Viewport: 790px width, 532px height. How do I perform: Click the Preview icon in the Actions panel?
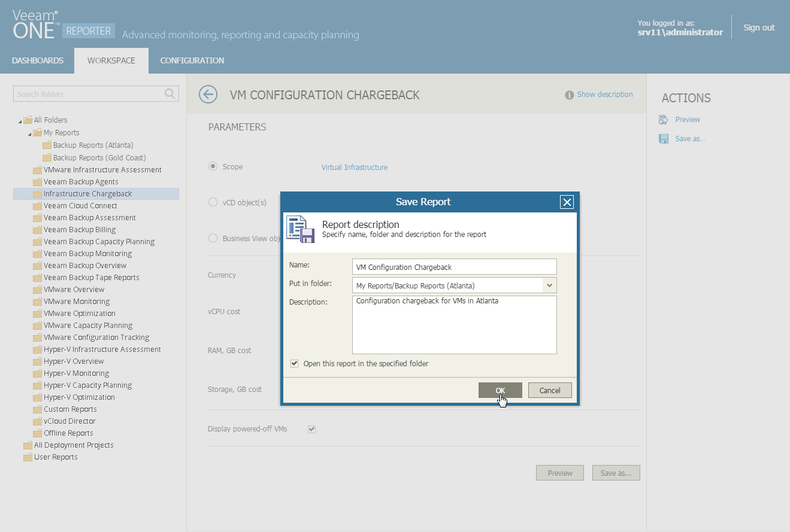[664, 120]
